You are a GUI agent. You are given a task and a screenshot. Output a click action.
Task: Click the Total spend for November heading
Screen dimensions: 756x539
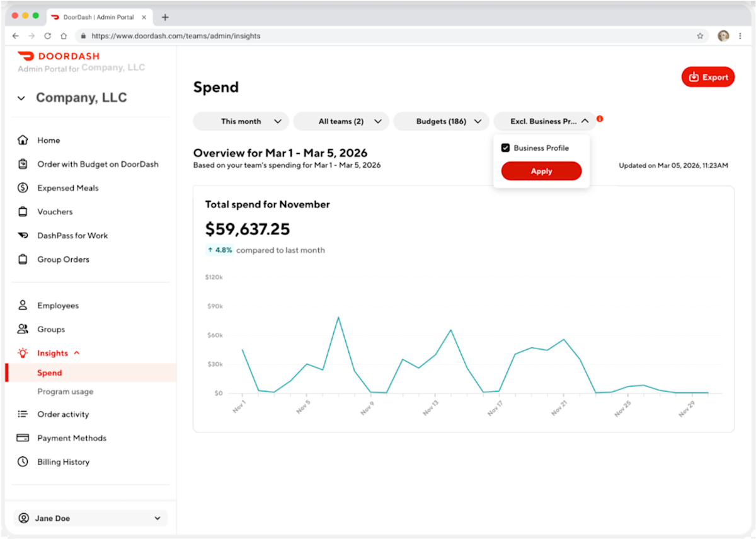coord(268,204)
